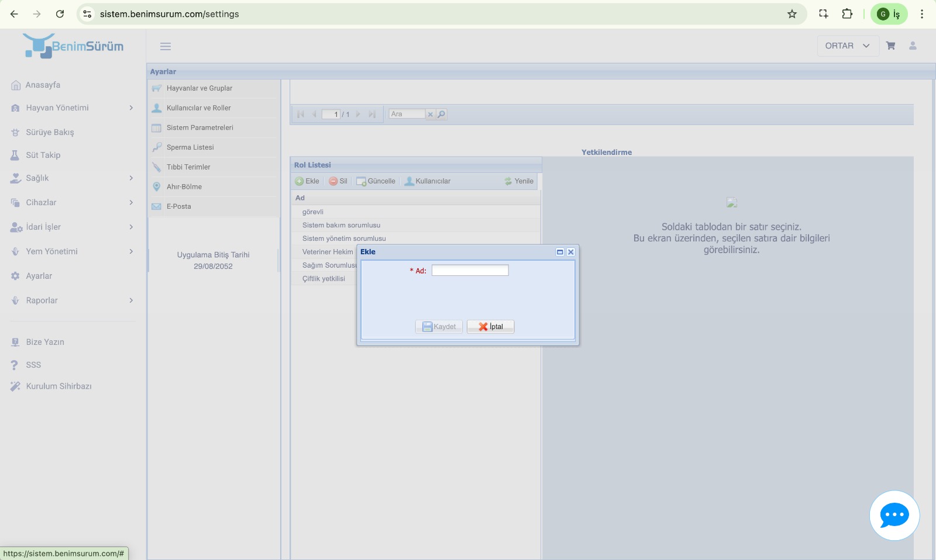The height and width of the screenshot is (560, 936).
Task: Open the user profile icon
Action: coord(913,46)
